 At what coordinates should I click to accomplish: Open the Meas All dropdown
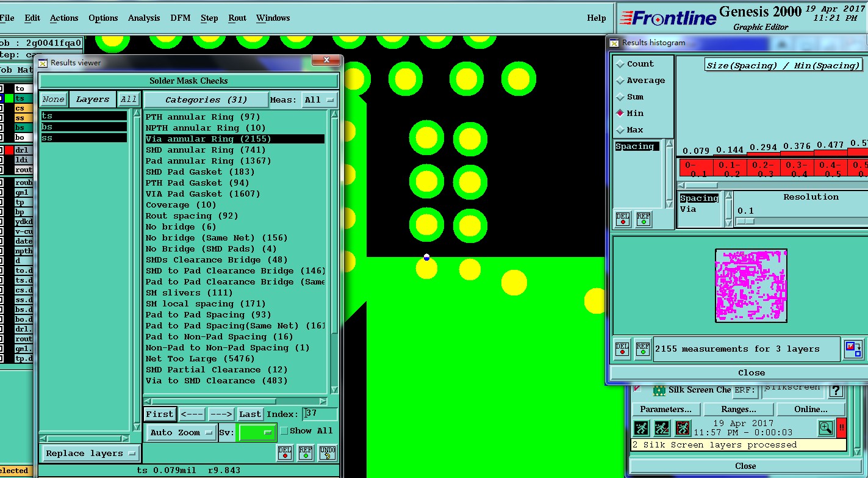click(320, 100)
